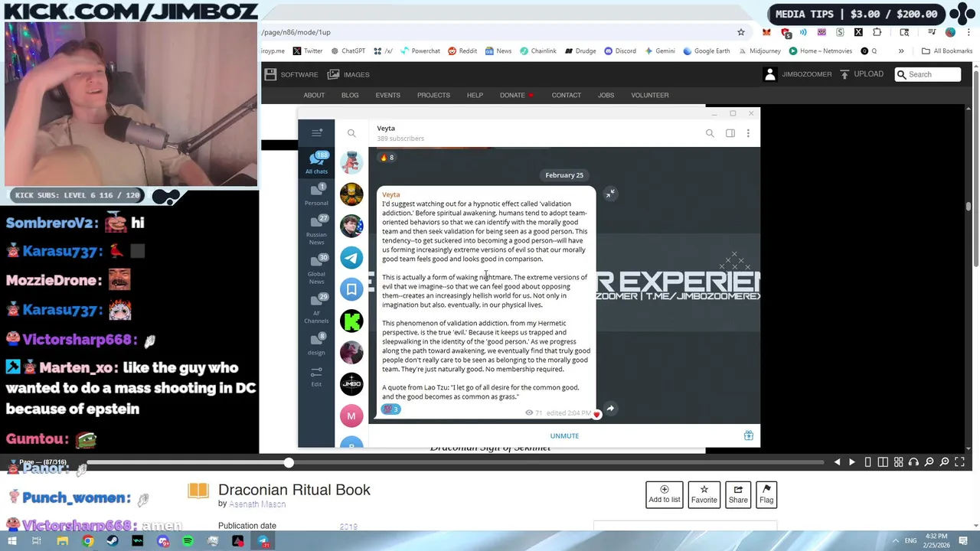This screenshot has width=980, height=551.
Task: Switch reader to thumbnail grid view
Action: point(898,462)
